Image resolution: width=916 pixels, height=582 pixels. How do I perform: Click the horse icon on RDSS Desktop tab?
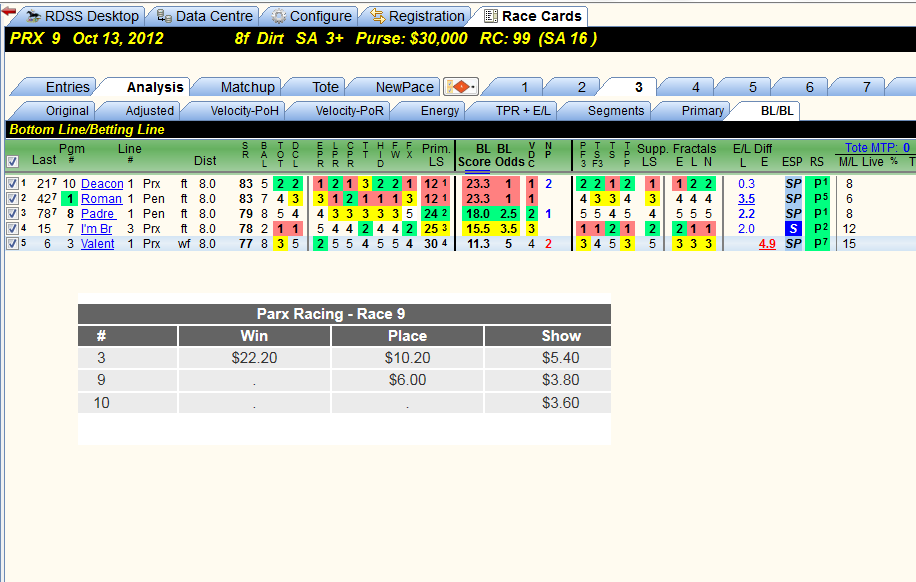(x=34, y=16)
